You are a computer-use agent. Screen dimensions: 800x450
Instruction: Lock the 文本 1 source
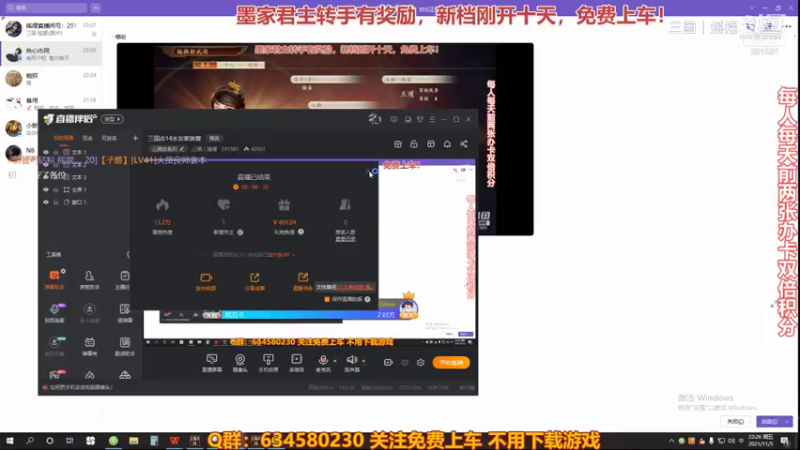click(56, 152)
